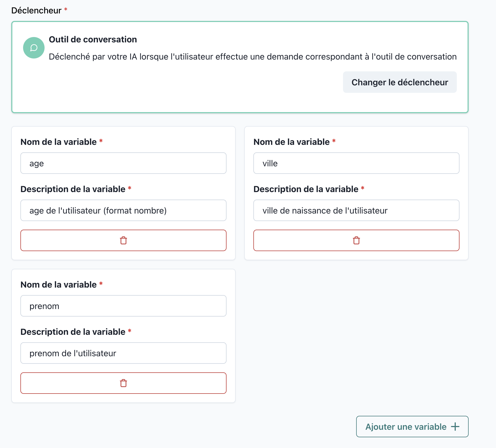Screen dimensions: 496x448
Task: Click the plus icon to add variable
Action: click(455, 427)
